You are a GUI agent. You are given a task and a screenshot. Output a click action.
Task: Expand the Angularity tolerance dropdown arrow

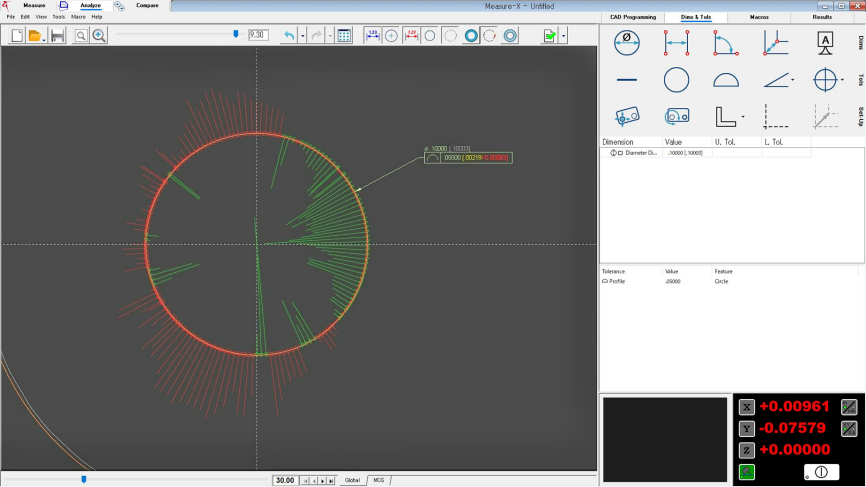pyautogui.click(x=793, y=80)
